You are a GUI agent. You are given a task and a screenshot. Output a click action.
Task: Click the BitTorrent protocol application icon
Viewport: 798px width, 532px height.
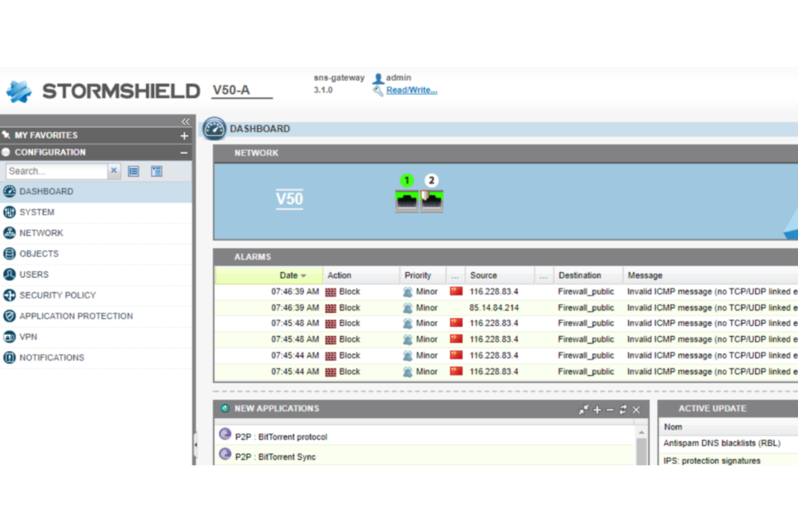coord(225,434)
